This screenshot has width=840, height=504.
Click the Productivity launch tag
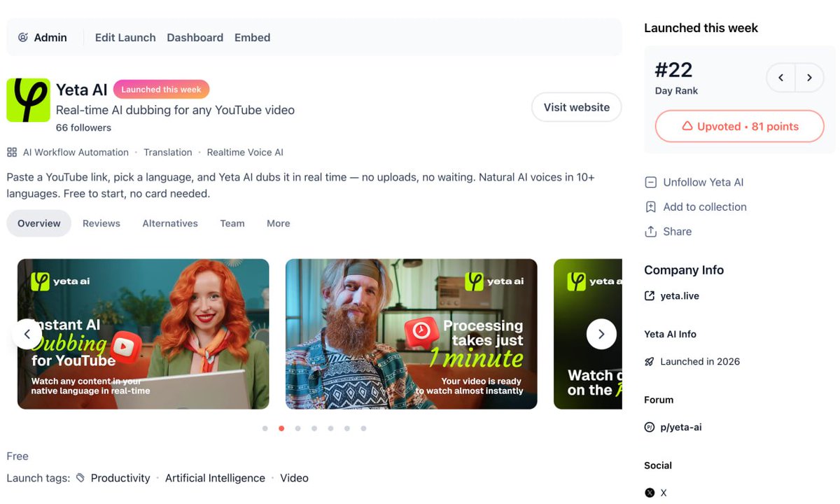(120, 478)
